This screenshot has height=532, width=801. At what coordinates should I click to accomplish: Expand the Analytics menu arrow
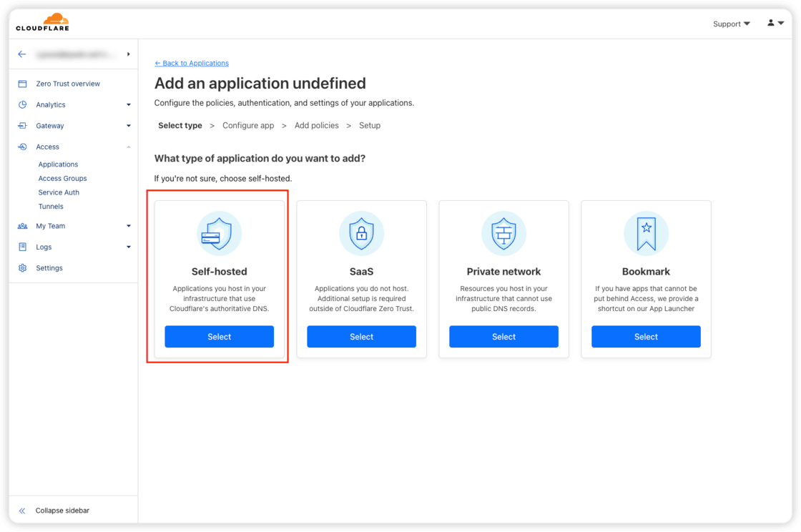point(129,105)
